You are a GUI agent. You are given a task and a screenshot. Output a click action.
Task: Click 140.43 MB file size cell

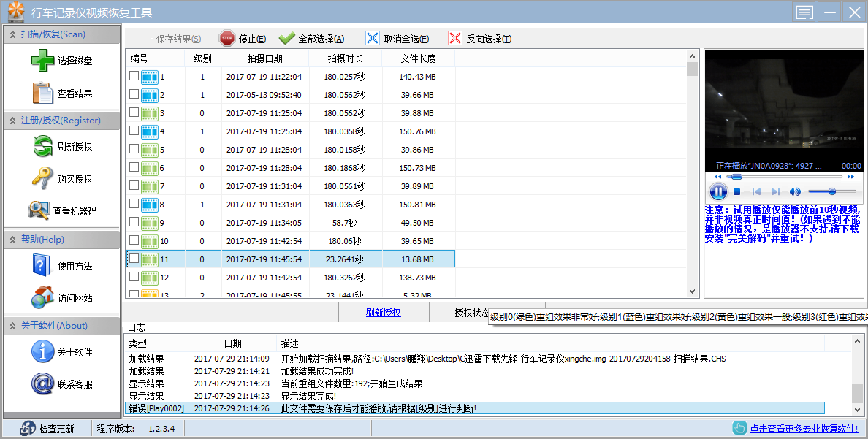coord(417,77)
